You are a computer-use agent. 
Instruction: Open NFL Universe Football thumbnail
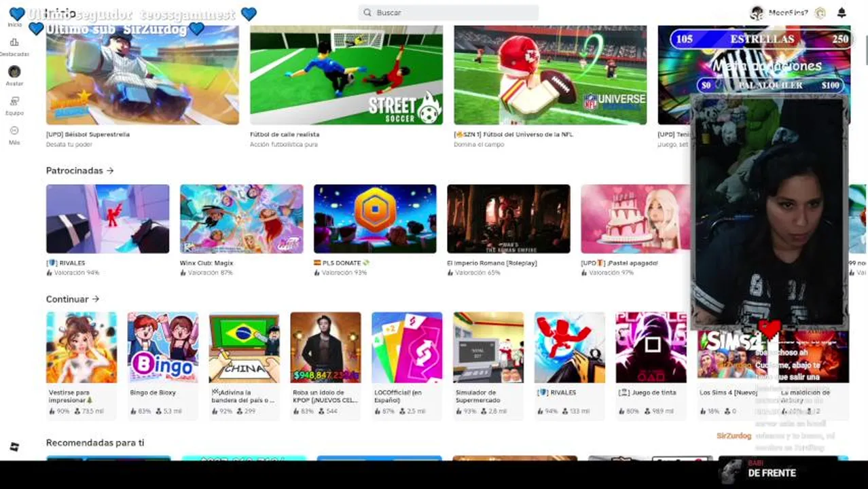click(550, 75)
